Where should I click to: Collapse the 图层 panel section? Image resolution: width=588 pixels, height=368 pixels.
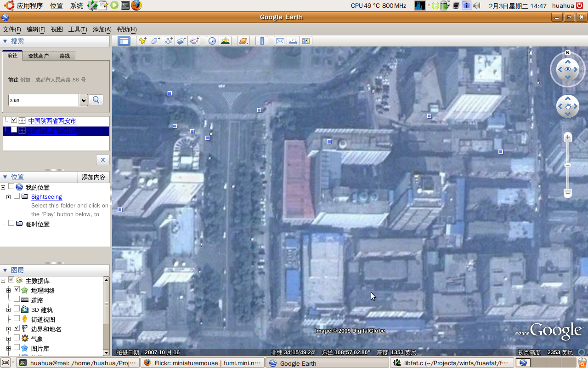(5, 270)
